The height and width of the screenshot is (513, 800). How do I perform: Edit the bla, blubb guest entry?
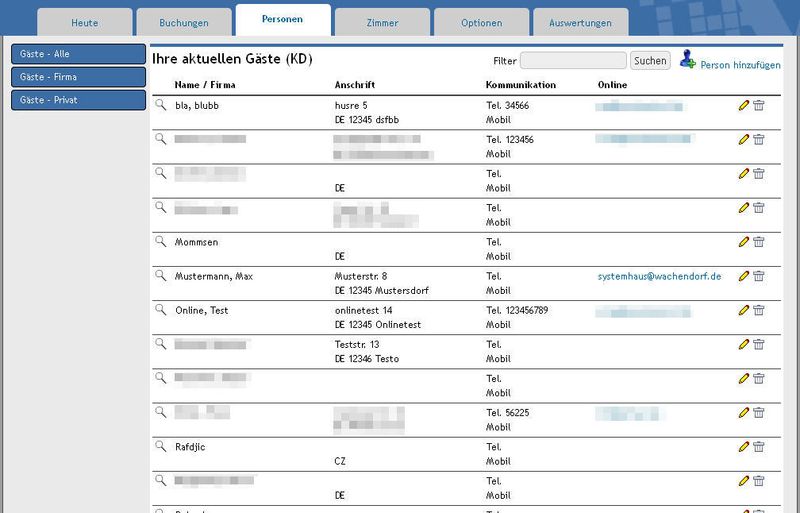click(744, 105)
